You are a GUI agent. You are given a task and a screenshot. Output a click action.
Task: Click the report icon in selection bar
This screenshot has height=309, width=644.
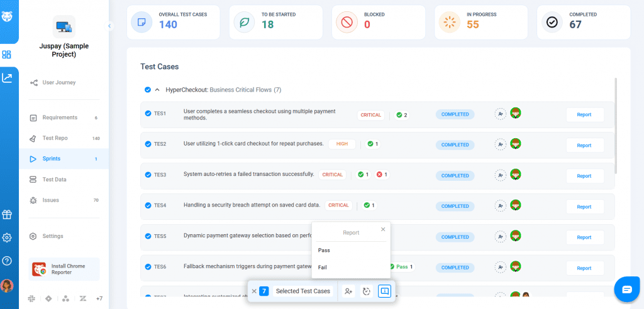pyautogui.click(x=384, y=291)
